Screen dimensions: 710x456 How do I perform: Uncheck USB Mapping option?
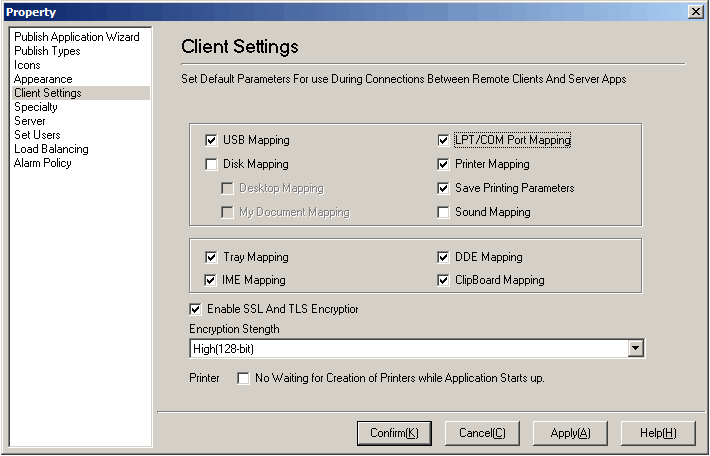[211, 140]
